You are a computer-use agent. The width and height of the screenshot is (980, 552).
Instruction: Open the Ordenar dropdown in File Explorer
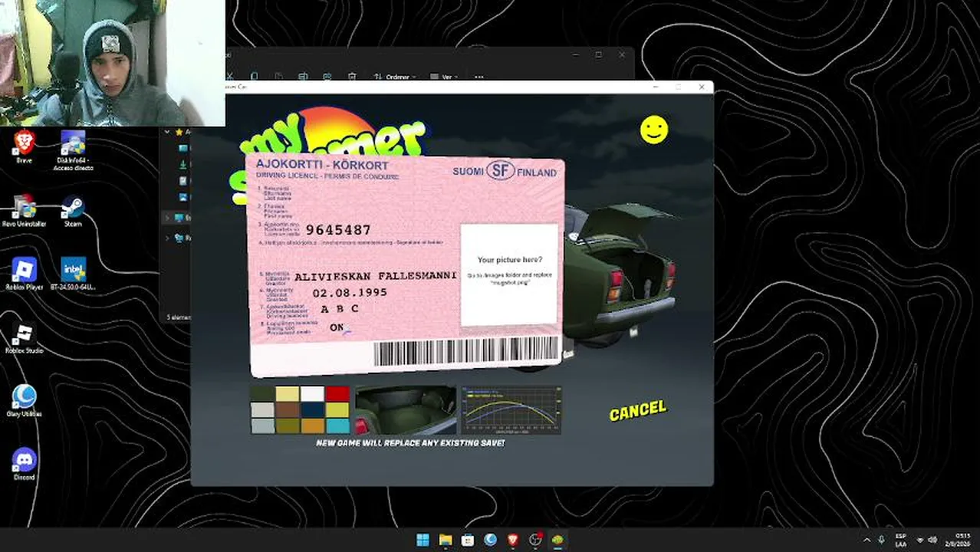click(x=395, y=77)
